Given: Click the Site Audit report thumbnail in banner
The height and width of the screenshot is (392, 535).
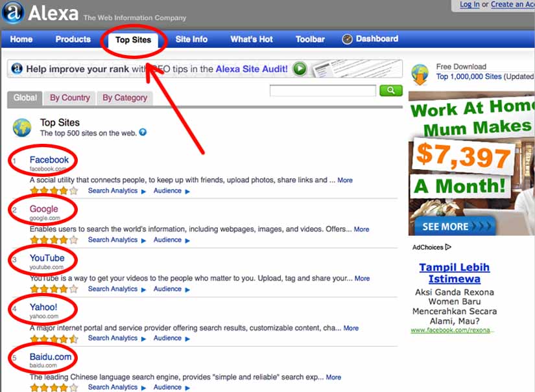Looking at the screenshot, I should click(x=356, y=69).
